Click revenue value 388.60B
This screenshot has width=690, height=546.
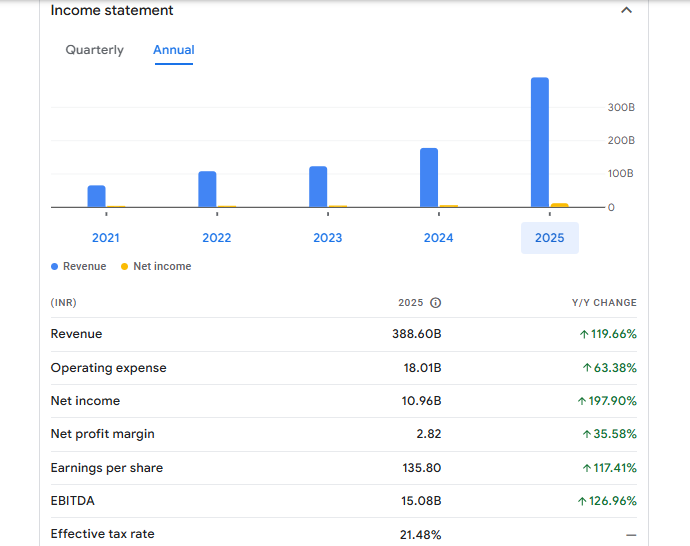pyautogui.click(x=417, y=334)
